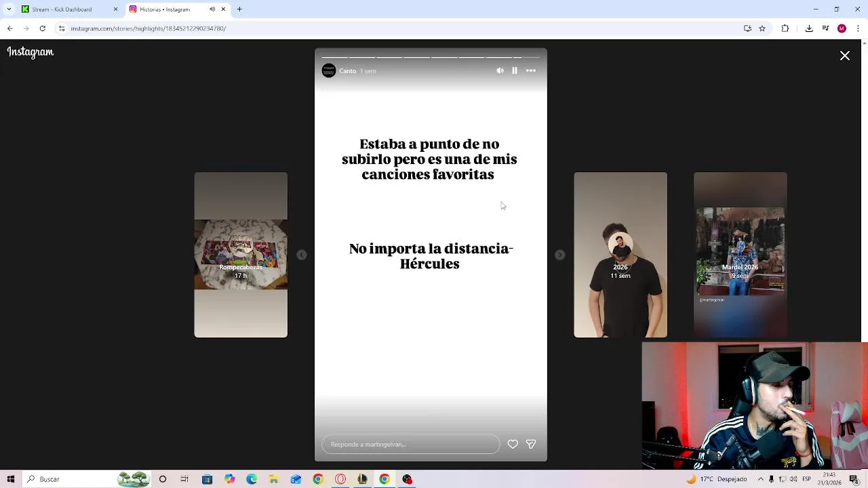This screenshot has height=488, width=868.
Task: Open the Chrome three-dot menu
Action: (858, 28)
